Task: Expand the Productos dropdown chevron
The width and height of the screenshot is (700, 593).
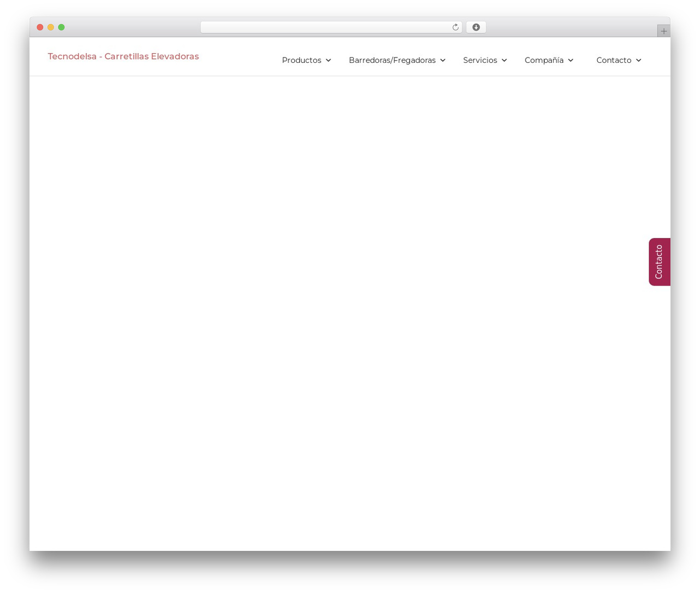Action: (x=328, y=60)
